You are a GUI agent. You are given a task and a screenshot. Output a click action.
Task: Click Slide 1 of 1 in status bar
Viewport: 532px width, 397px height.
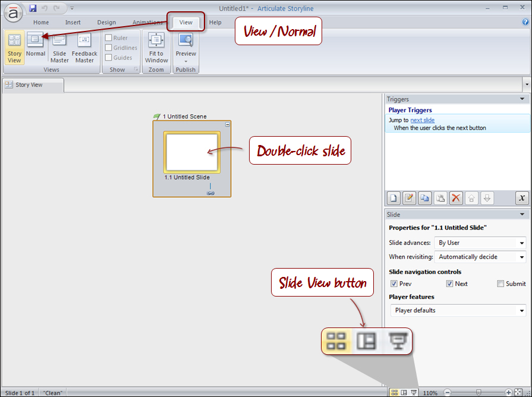(x=20, y=393)
